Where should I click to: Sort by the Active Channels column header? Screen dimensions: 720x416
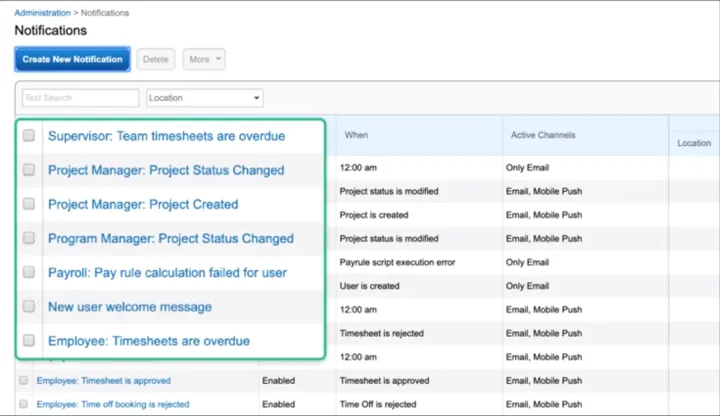click(543, 135)
